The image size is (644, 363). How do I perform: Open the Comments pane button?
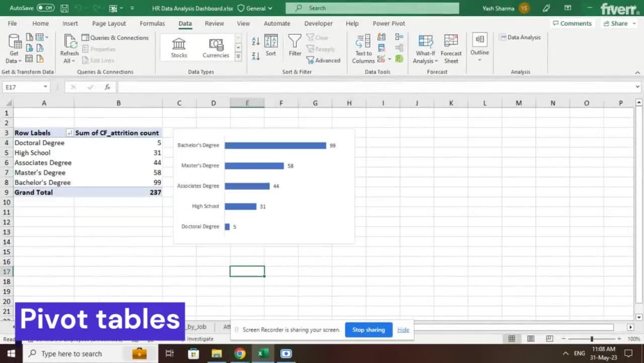[572, 23]
